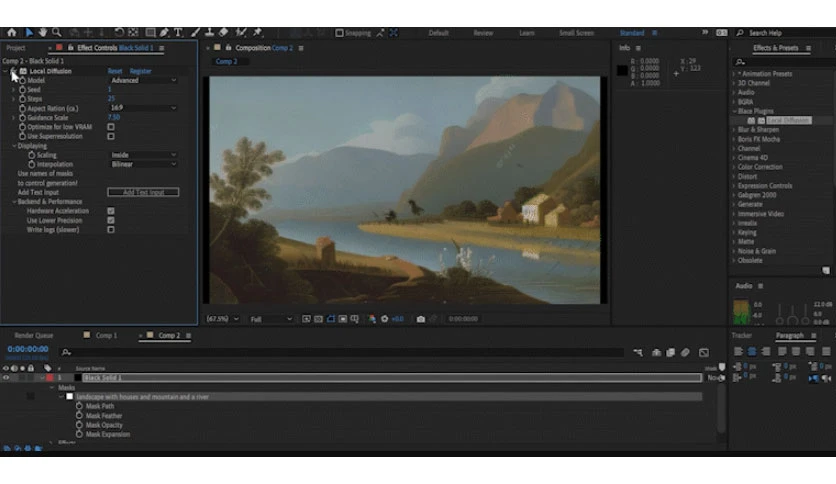Select the Default workspace
Image resolution: width=836 pixels, height=484 pixels.
click(438, 33)
